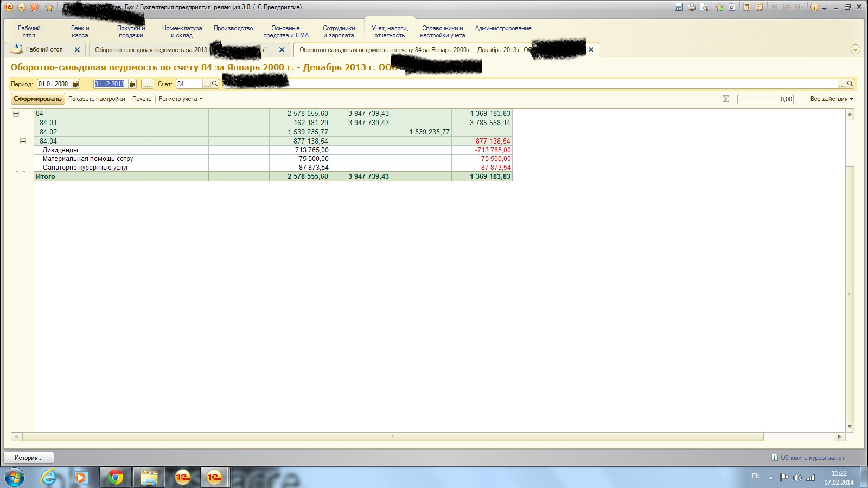
Task: Select the 'Санаторно-курортные услуг' row
Action: point(85,168)
